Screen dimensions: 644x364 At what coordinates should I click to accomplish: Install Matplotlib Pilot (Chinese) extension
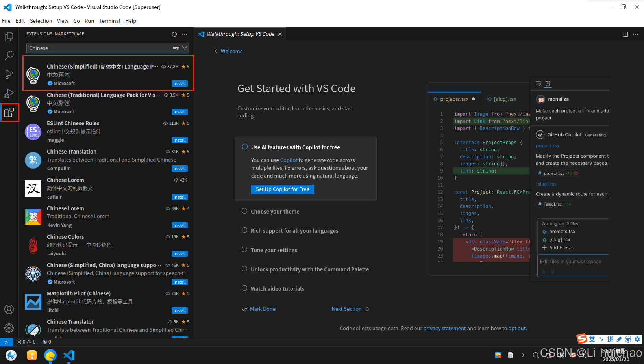pos(180,310)
